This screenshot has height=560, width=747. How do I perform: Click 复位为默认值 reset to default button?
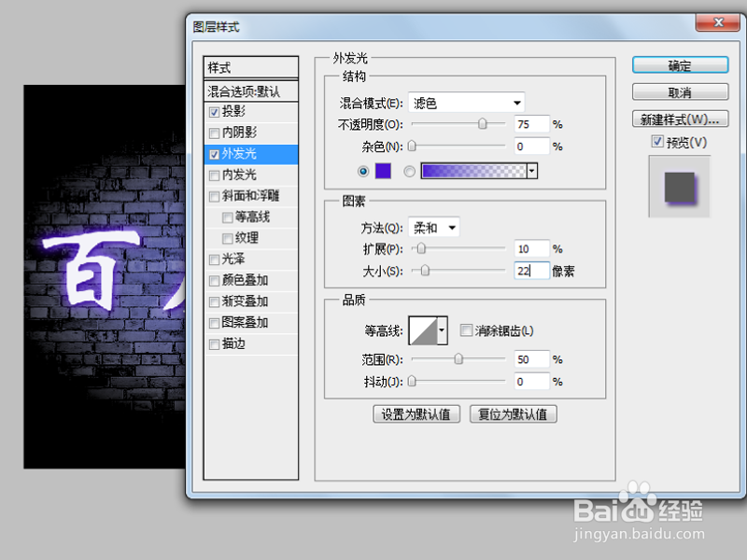513,414
